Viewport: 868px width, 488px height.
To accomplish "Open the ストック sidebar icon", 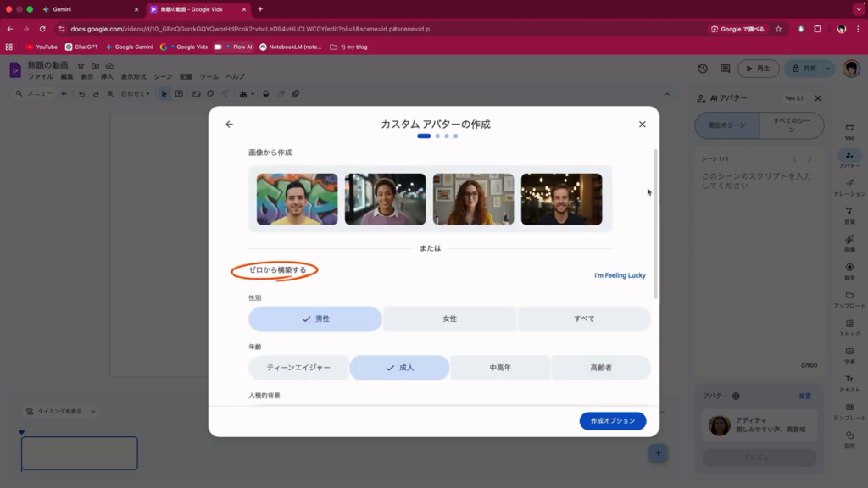I will tap(849, 327).
